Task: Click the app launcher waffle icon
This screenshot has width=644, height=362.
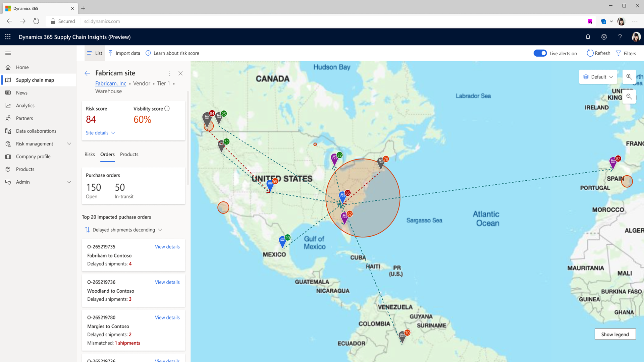Action: (8, 37)
